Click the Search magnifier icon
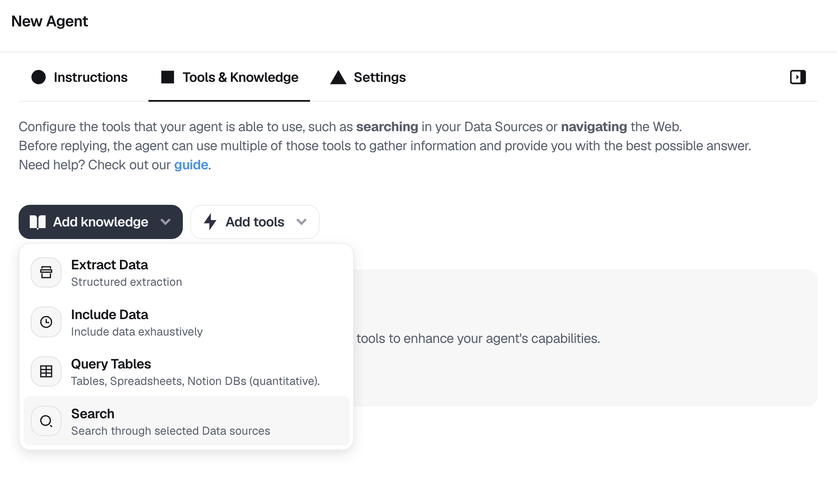837x504 pixels. [x=46, y=421]
